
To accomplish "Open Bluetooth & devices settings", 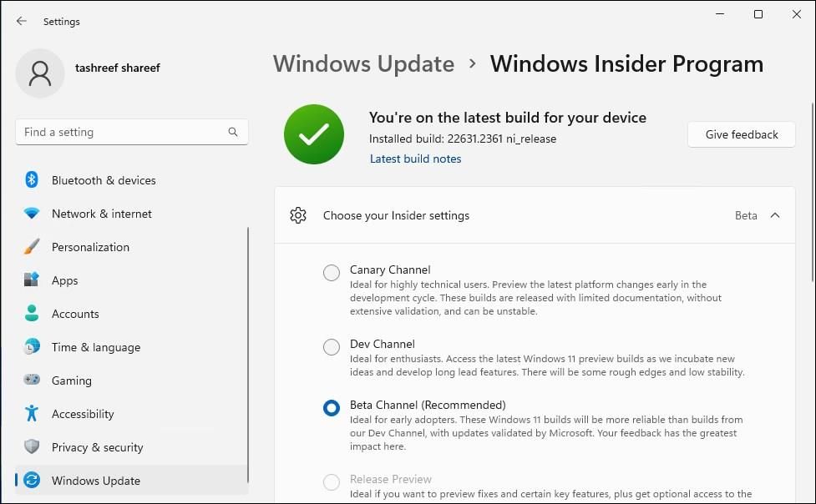I will click(102, 180).
